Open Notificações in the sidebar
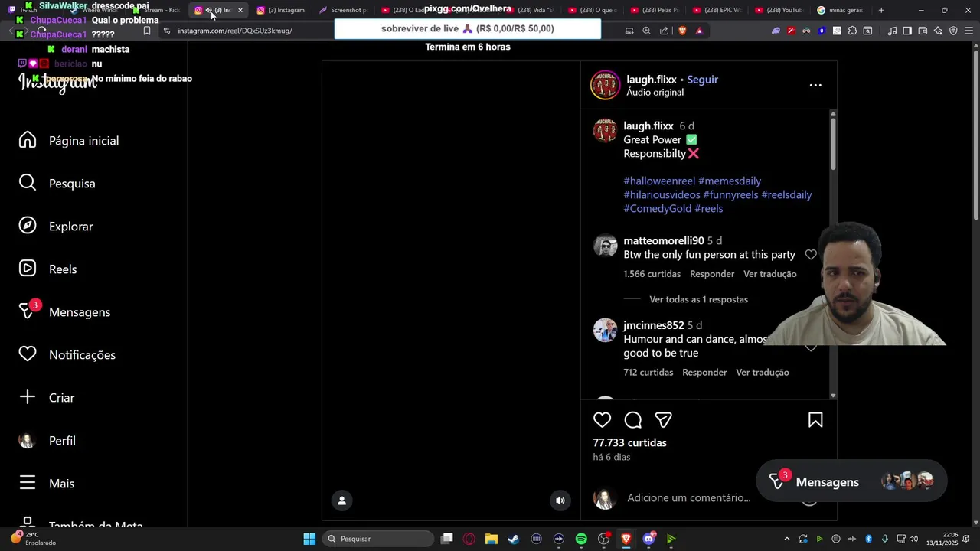The image size is (980, 551). 82,355
